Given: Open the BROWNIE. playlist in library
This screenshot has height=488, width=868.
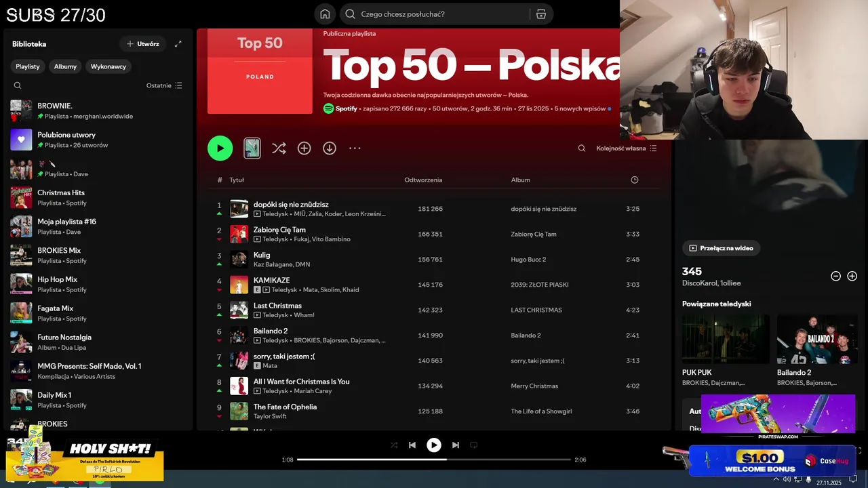Looking at the screenshot, I should point(98,111).
